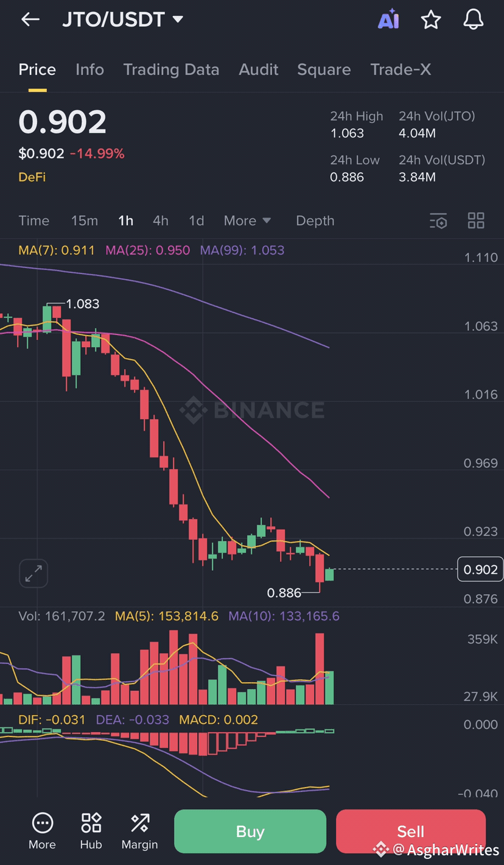
Task: Select the 4h timeframe
Action: pyautogui.click(x=160, y=221)
